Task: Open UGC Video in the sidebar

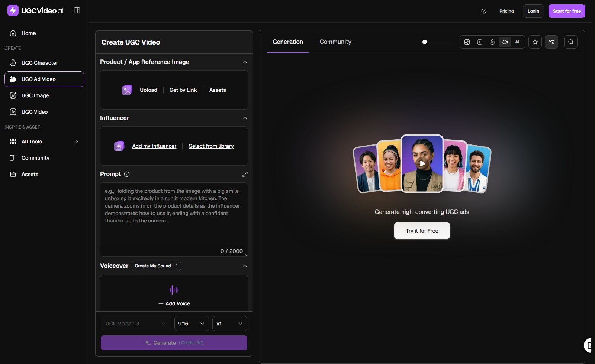Action: (44, 112)
